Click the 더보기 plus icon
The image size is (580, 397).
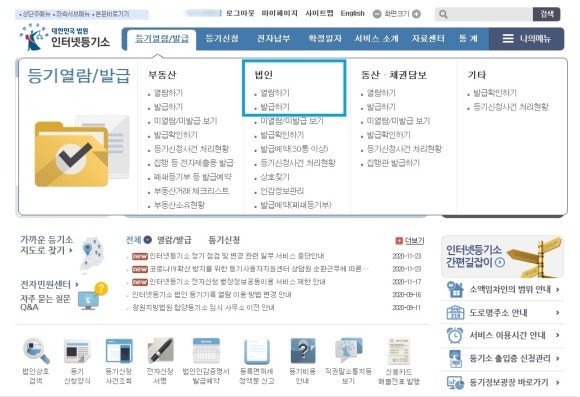coord(399,241)
